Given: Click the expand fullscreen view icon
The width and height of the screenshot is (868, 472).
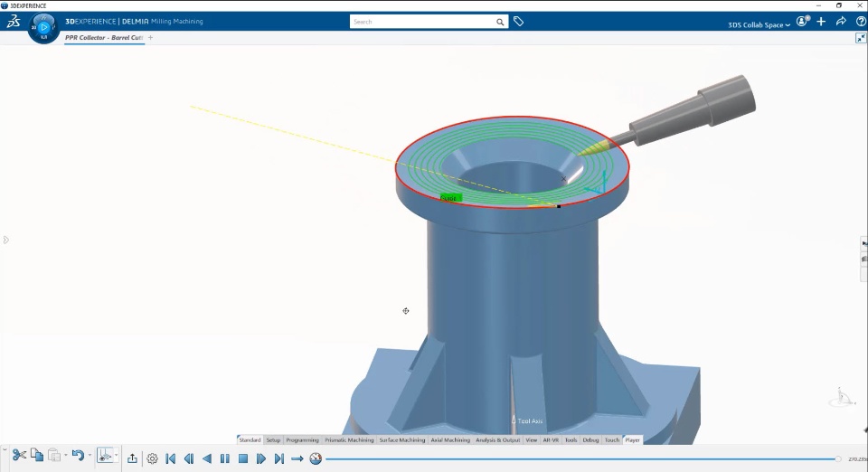Looking at the screenshot, I should click(860, 38).
